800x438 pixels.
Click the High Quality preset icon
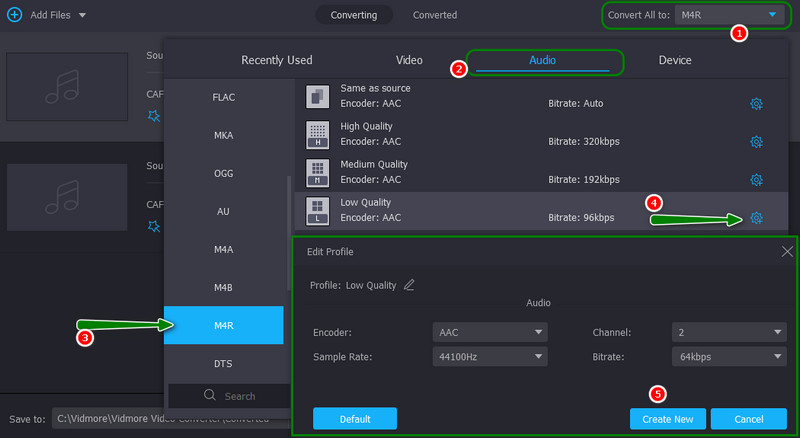point(317,134)
